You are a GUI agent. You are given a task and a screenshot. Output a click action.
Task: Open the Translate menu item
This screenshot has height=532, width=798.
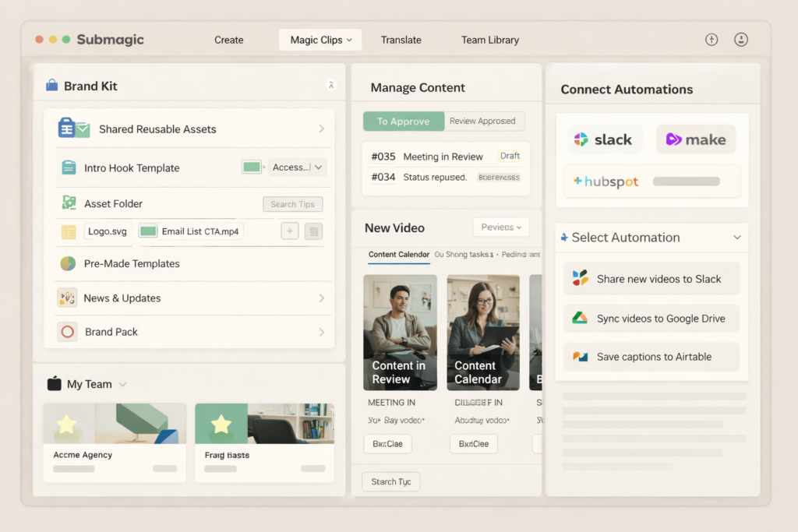click(401, 39)
